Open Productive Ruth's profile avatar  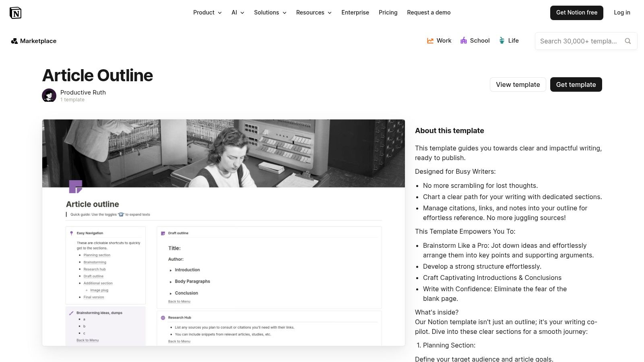(49, 95)
